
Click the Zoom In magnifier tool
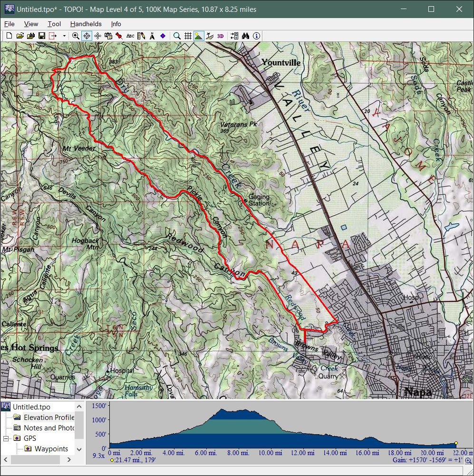coord(76,36)
